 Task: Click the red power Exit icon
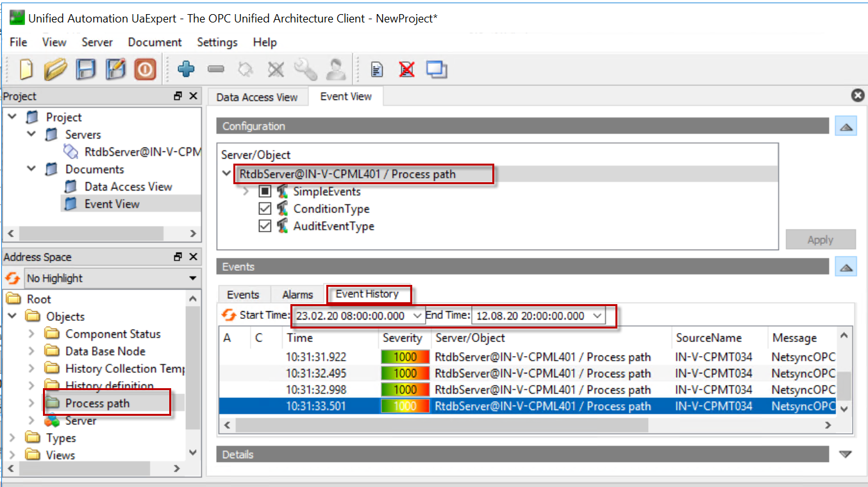(145, 69)
